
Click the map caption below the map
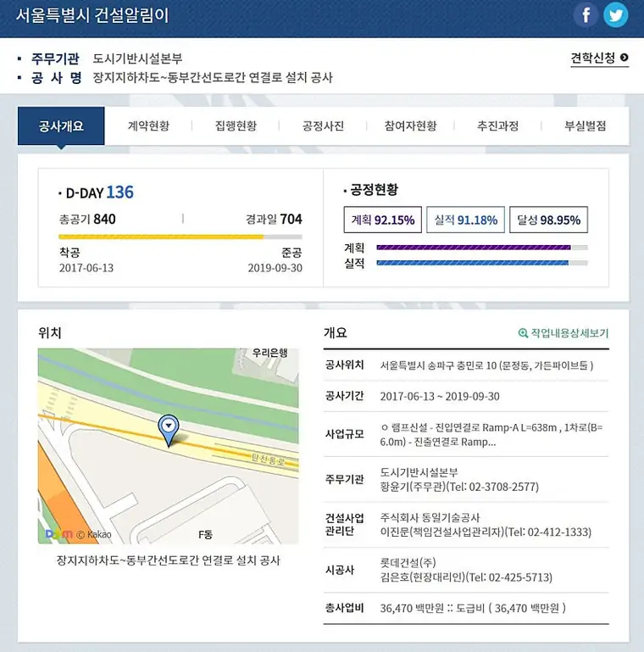[x=169, y=560]
